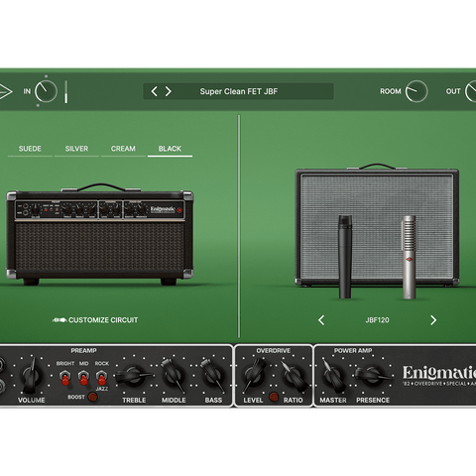The width and height of the screenshot is (476, 476).
Task: Click the TREBLE knob
Action: [134, 376]
